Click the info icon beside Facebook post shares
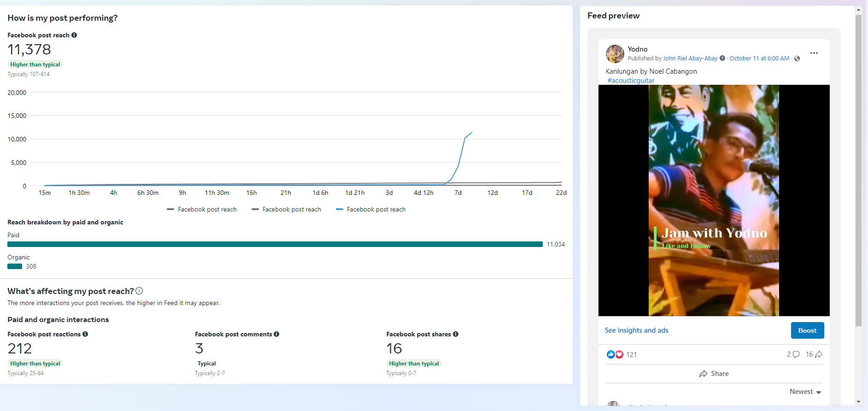The height and width of the screenshot is (411, 868). tap(456, 334)
